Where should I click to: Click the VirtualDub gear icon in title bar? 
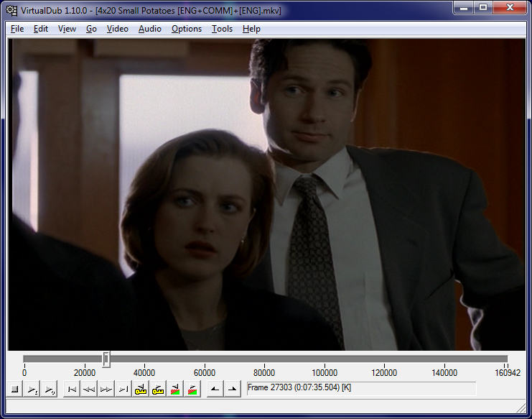pos(12,11)
